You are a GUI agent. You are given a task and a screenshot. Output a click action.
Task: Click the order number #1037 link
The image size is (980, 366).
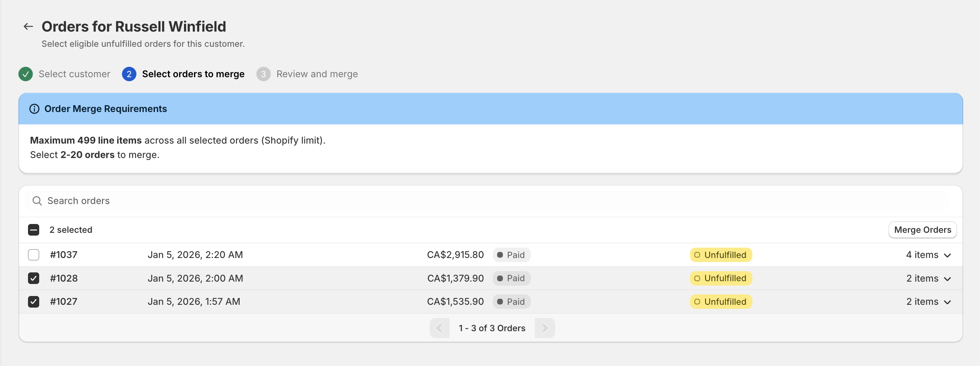click(64, 254)
